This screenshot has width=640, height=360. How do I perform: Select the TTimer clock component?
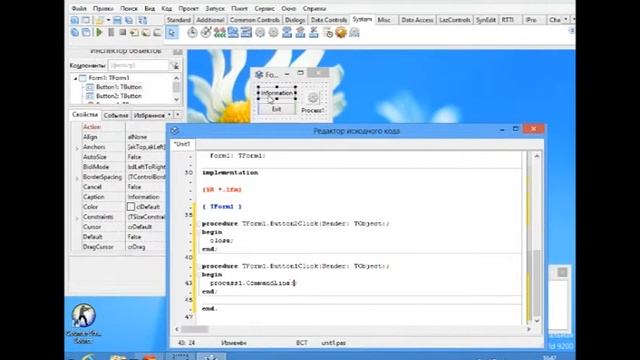(x=192, y=32)
